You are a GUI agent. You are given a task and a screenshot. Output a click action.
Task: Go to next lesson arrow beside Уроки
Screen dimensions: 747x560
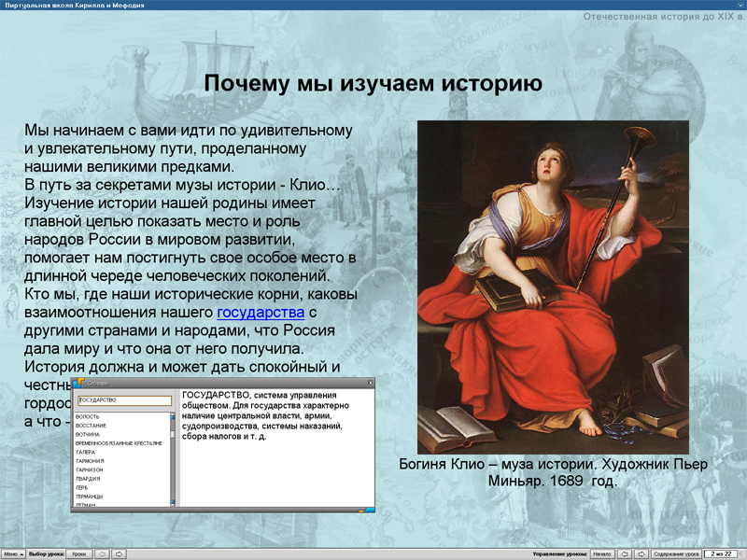tap(120, 553)
